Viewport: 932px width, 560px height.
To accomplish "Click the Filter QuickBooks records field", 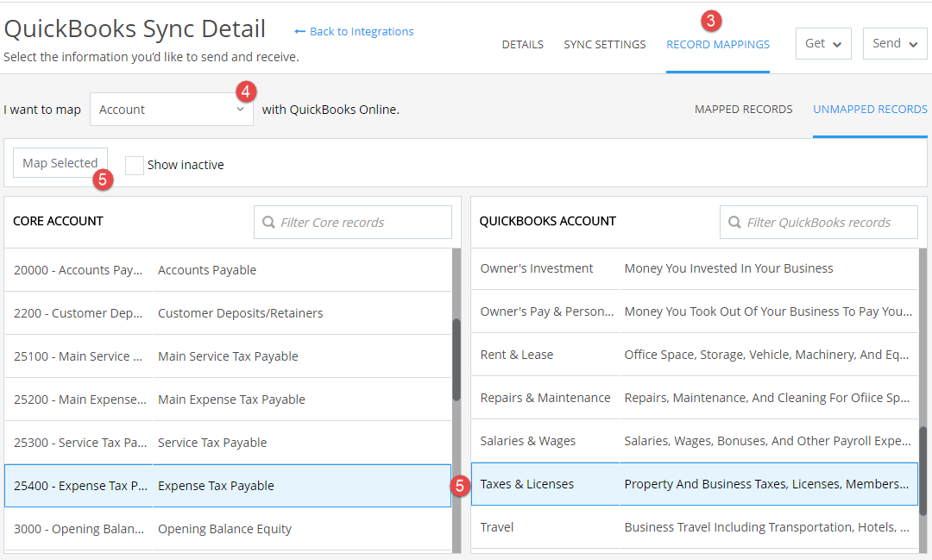I will coord(818,223).
